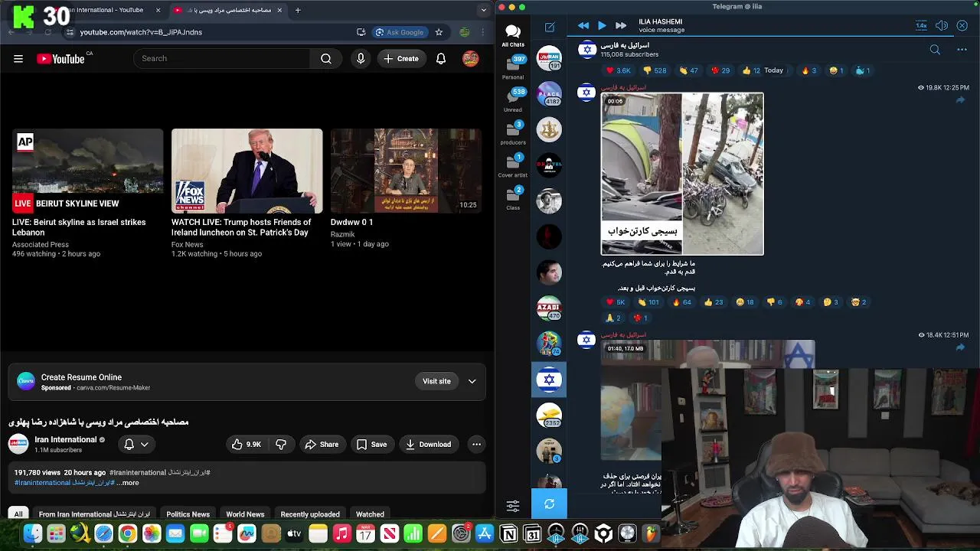Open YouTube notifications bell
The height and width of the screenshot is (551, 980).
[441, 59]
